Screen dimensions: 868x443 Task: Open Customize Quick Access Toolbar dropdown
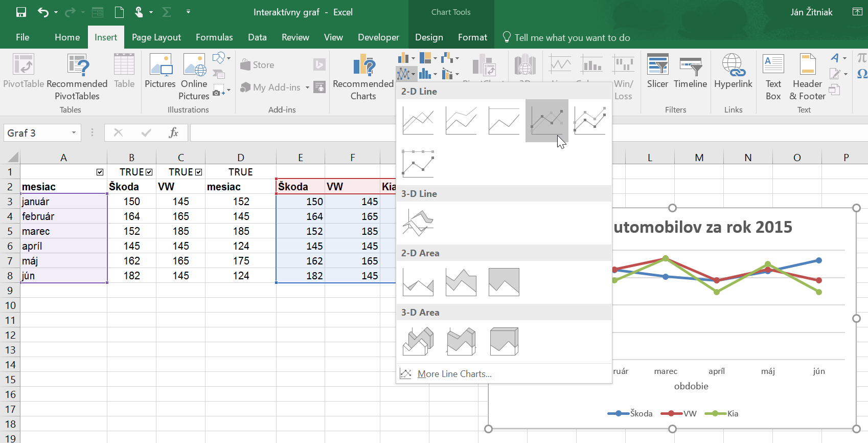(188, 12)
